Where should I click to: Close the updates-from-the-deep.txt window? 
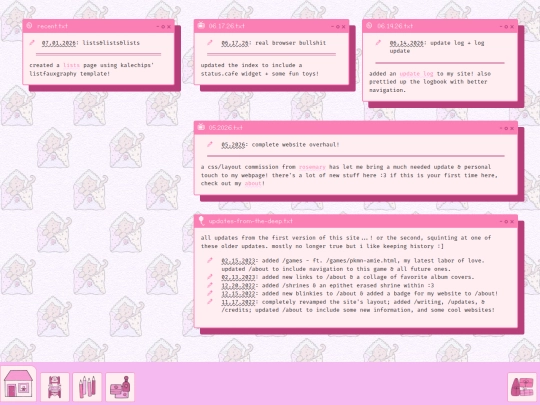click(512, 222)
